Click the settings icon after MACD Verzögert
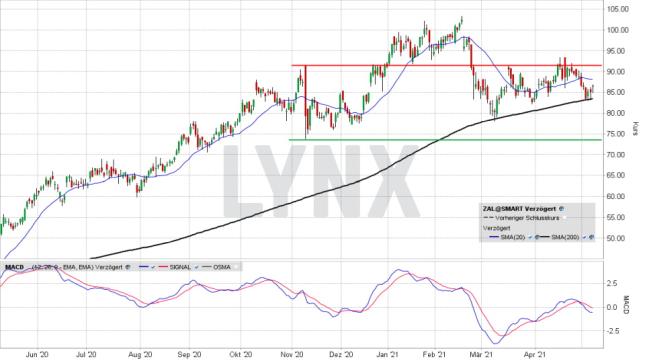 [x=128, y=267]
